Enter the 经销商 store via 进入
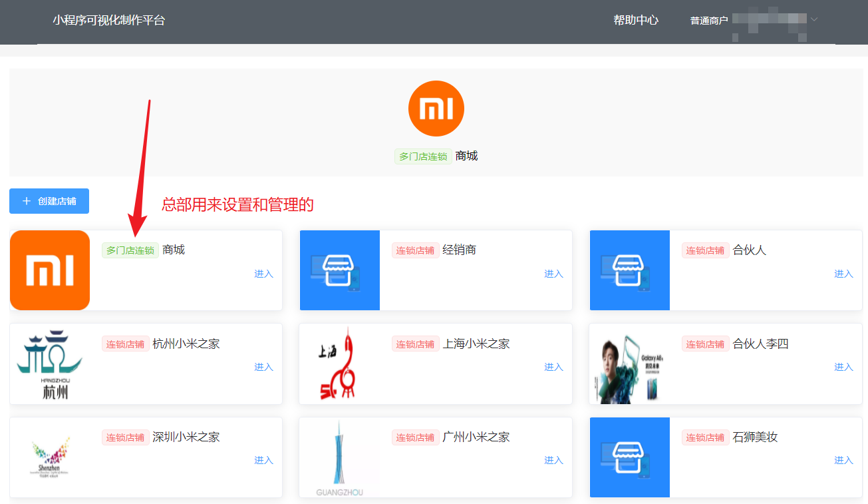Screen dimensions: 868x504 (x=553, y=274)
